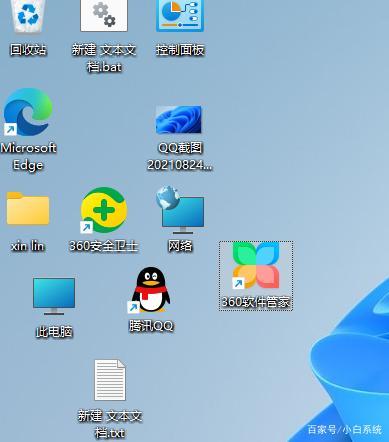Select the 新建 文本文档.bat file icon
The image size is (389, 442).
click(104, 15)
